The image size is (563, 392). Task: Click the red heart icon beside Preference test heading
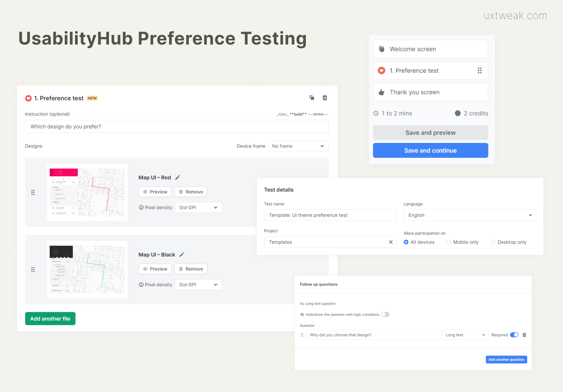(x=28, y=98)
